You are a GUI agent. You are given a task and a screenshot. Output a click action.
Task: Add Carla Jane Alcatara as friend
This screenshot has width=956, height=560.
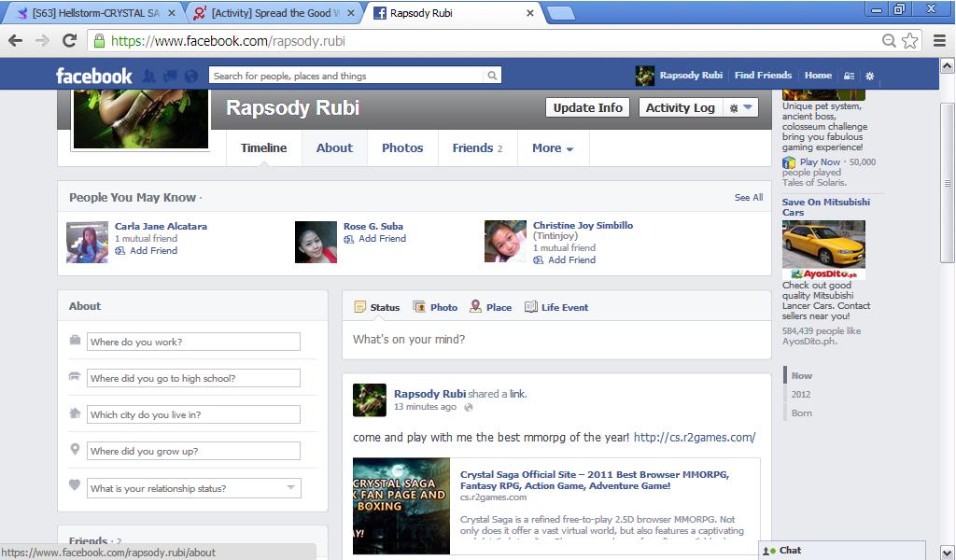(x=152, y=251)
